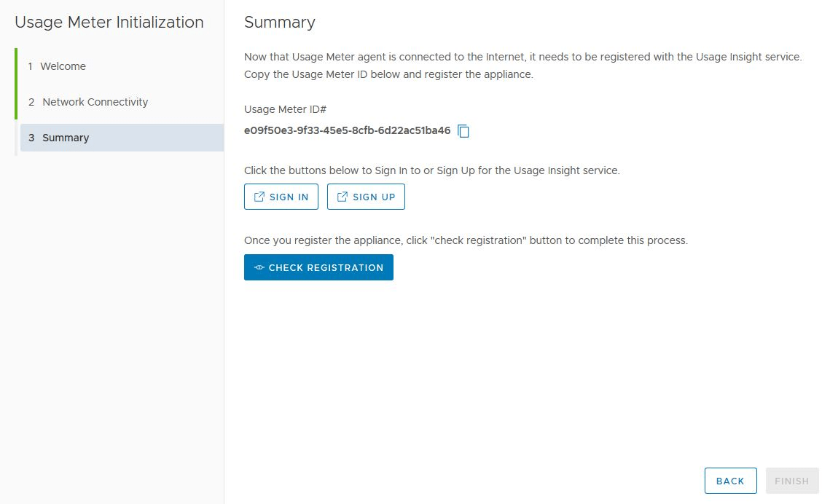Click the external-link icon inside the Sign Up button
The height and width of the screenshot is (504, 830).
342,197
